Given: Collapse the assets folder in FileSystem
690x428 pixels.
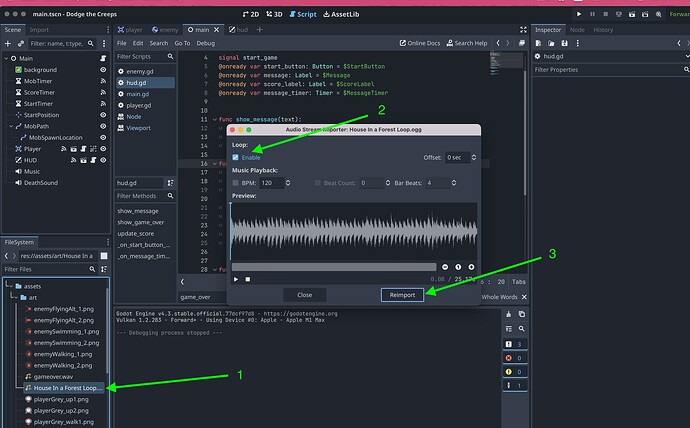Looking at the screenshot, I should coord(9,285).
